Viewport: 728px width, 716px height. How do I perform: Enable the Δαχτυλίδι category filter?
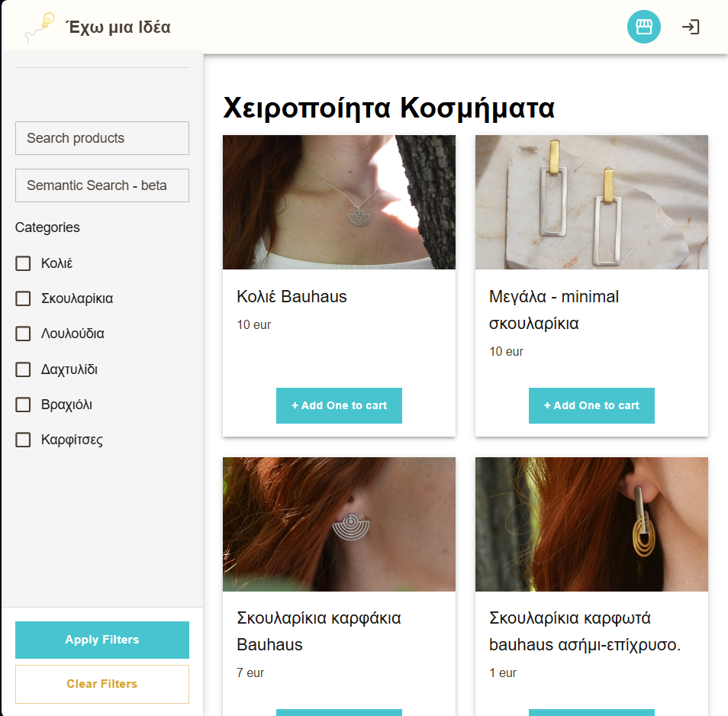22,369
